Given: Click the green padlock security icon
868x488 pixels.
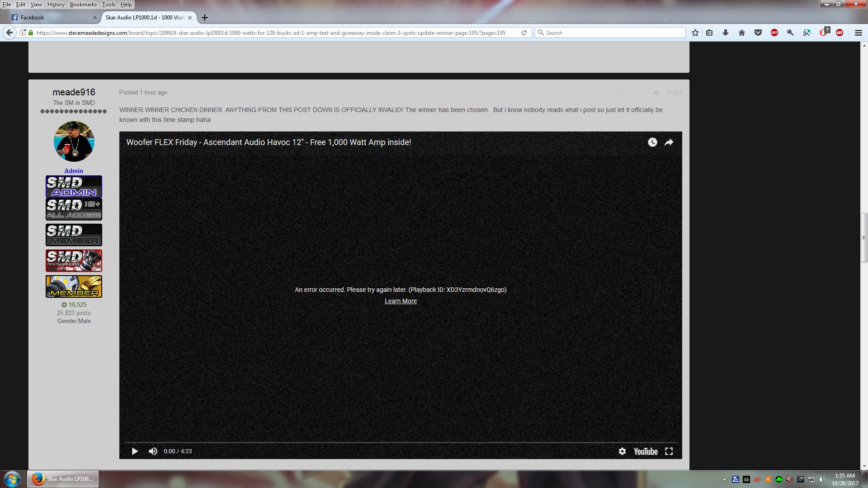Looking at the screenshot, I should [x=31, y=33].
